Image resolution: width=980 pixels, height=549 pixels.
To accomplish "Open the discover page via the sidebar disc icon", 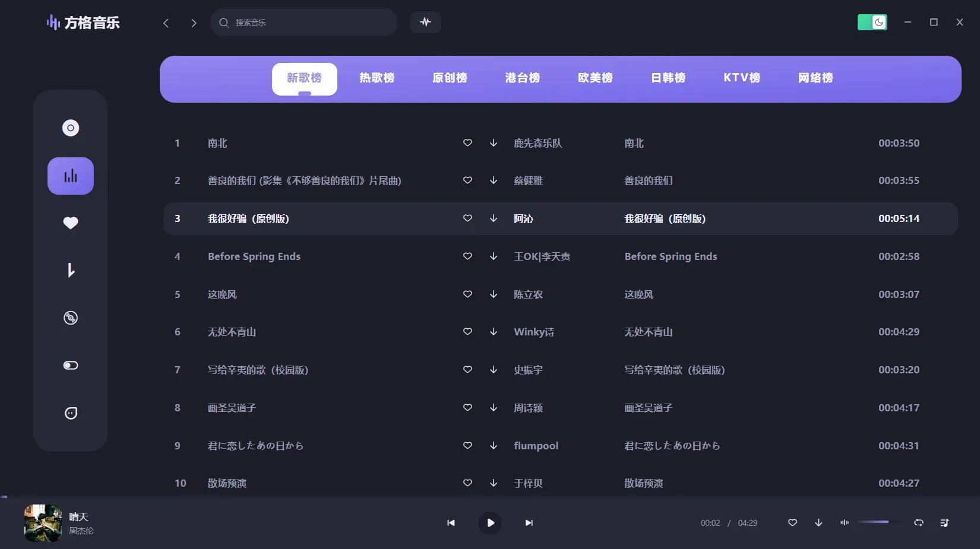I will click(70, 128).
